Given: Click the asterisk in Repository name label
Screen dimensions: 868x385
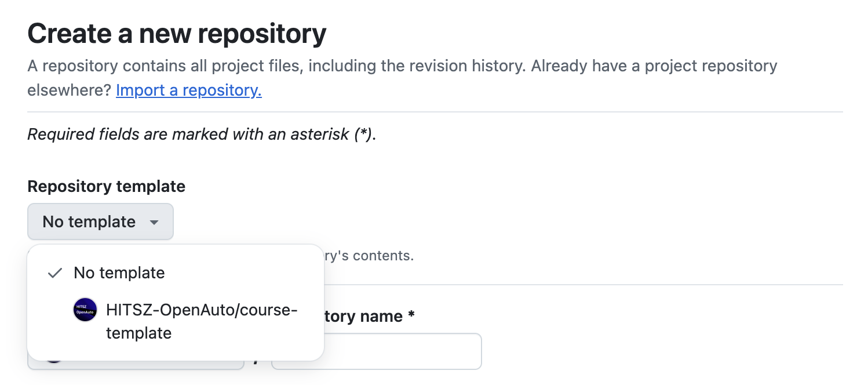Looking at the screenshot, I should 411,317.
